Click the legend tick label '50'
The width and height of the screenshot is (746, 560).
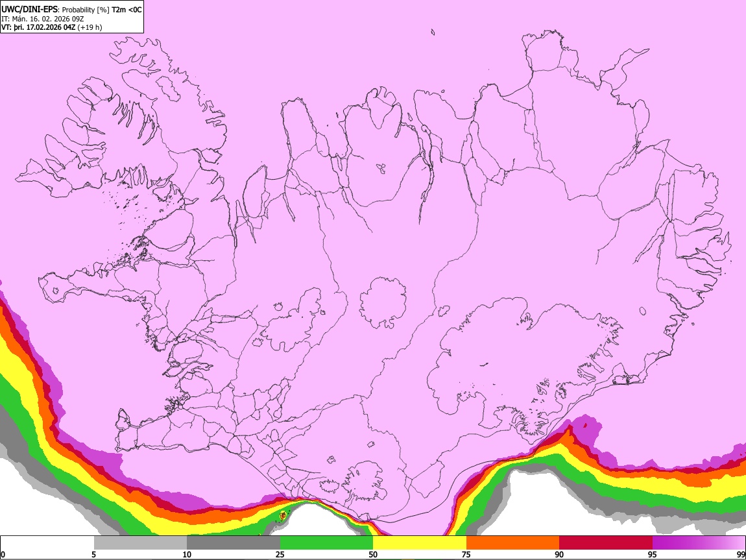(x=373, y=554)
